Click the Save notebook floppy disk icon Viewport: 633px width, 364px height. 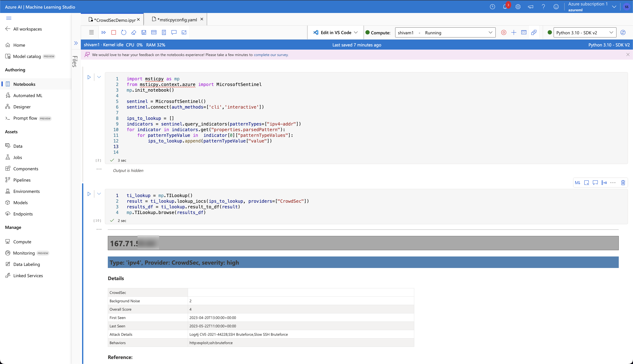[x=144, y=32]
